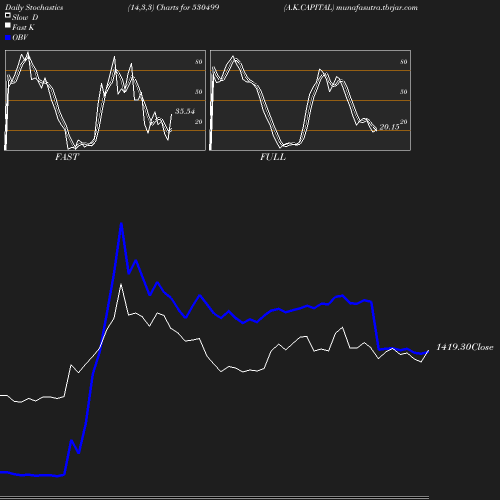Viewport: 500px width, 500px height.
Task: Click the 'Fast K' legend label
Action: point(23,27)
